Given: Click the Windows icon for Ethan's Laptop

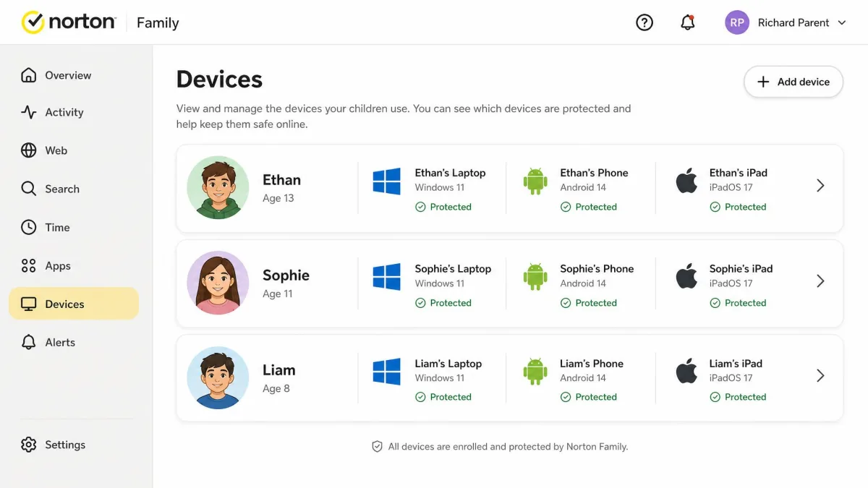Looking at the screenshot, I should pyautogui.click(x=387, y=181).
